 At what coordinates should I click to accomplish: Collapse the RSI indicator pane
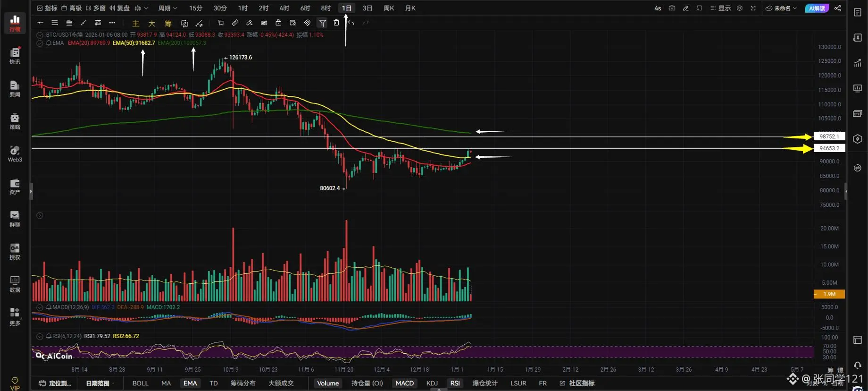40,336
